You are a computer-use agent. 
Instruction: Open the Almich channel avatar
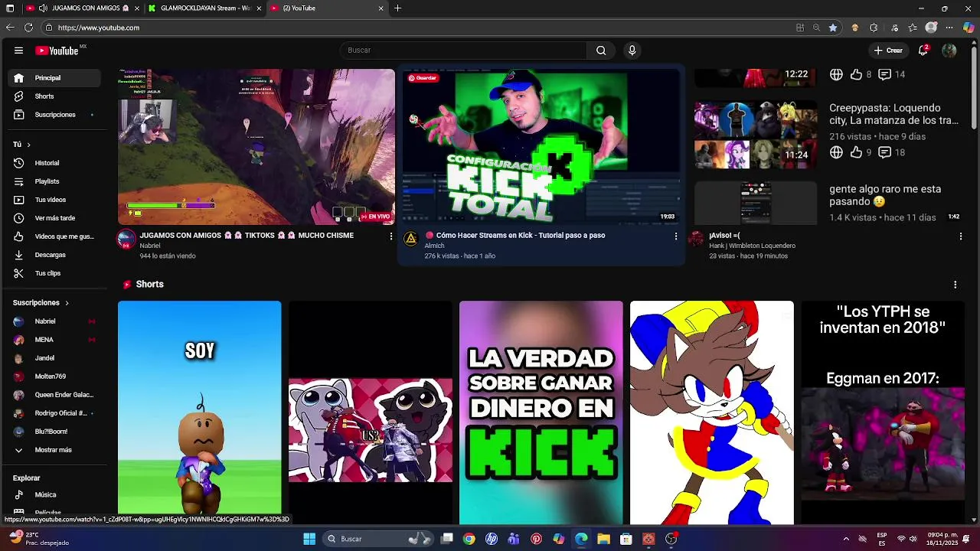411,239
